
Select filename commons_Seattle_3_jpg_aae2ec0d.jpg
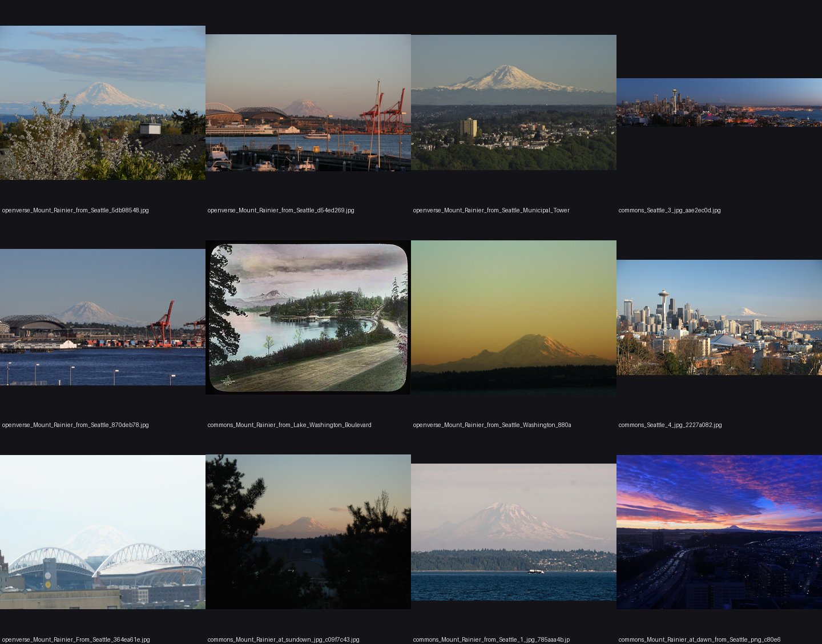pyautogui.click(x=670, y=211)
